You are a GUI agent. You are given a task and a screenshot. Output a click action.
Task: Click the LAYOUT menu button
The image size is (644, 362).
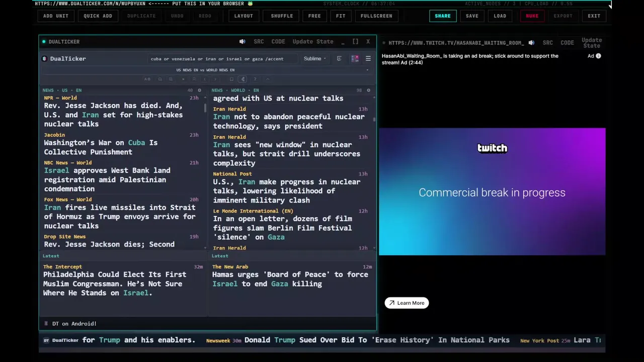tap(244, 16)
